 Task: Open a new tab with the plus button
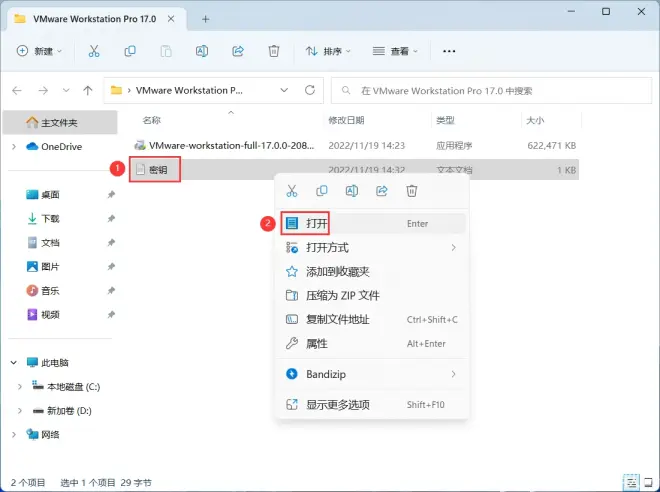[x=205, y=19]
